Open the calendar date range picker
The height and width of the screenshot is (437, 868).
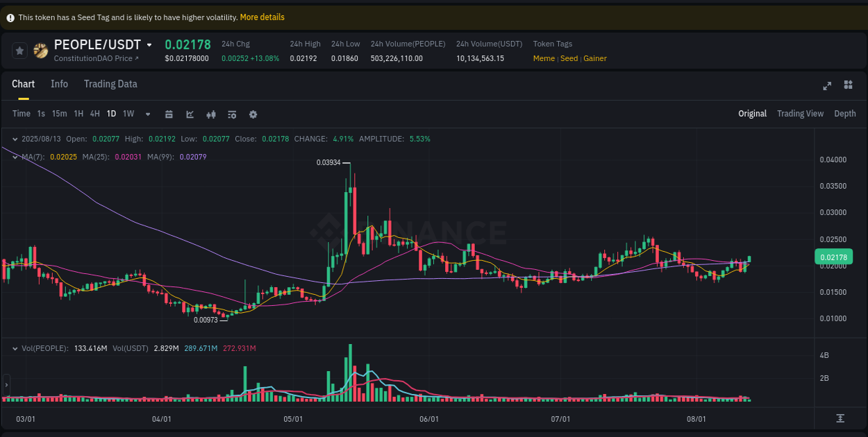pyautogui.click(x=169, y=113)
